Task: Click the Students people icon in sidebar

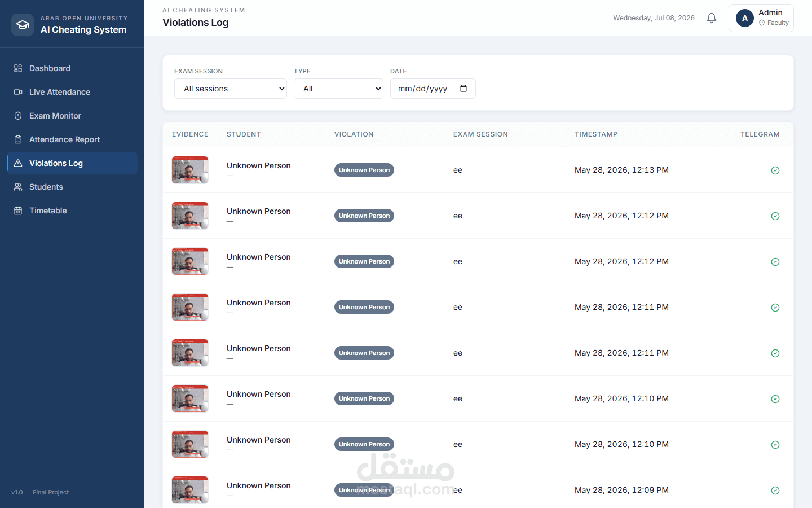Action: click(18, 187)
